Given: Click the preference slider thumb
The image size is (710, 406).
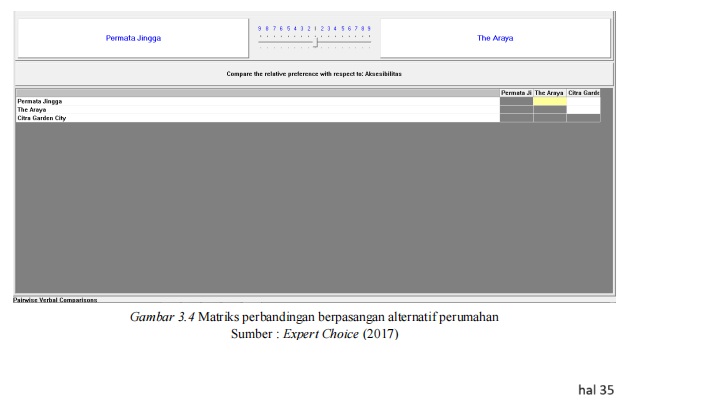Looking at the screenshot, I should point(315,42).
